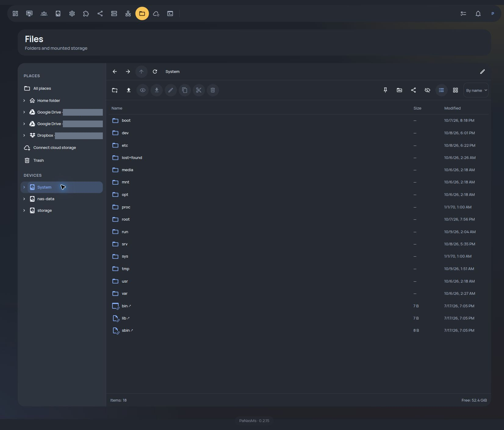This screenshot has height=430, width=504.
Task: Select the sbin symlink row
Action: [x=298, y=330]
